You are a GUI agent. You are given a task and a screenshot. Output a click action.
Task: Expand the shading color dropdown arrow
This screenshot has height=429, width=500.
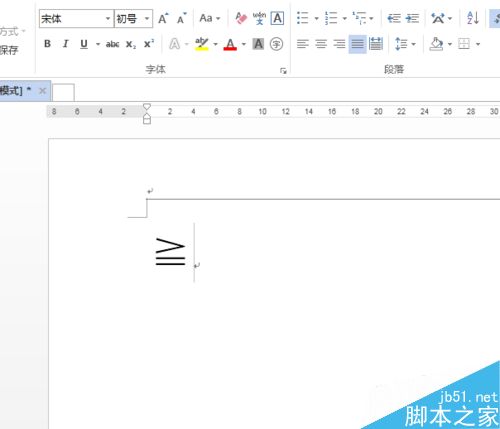[450, 44]
